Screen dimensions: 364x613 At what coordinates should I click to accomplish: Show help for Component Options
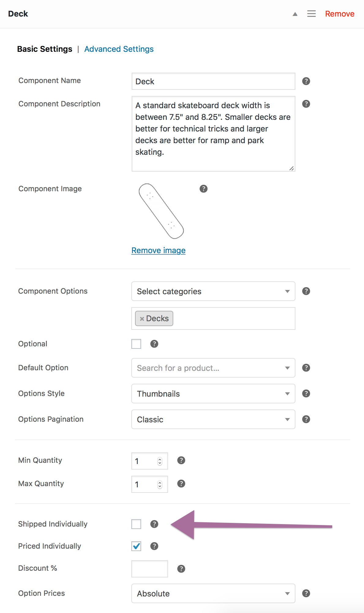click(x=306, y=291)
